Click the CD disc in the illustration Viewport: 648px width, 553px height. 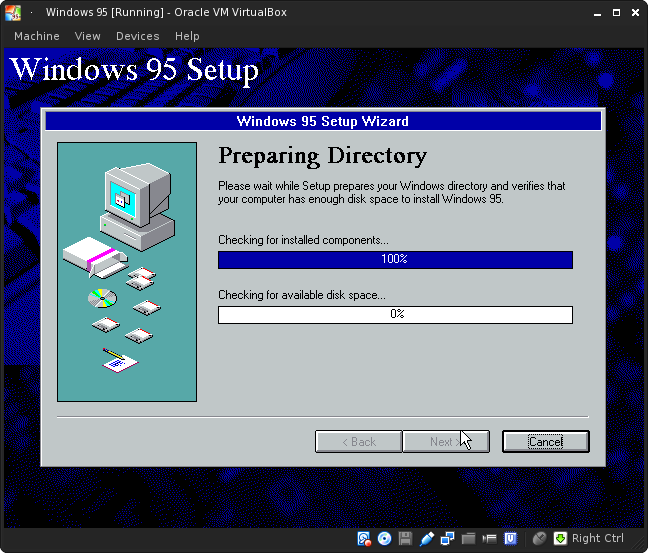[102, 298]
